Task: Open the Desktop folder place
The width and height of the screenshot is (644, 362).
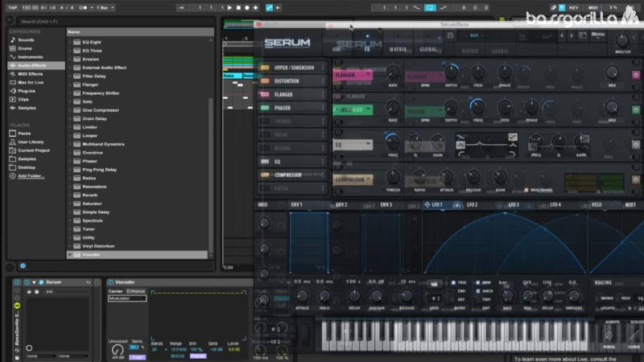Action: tap(27, 167)
